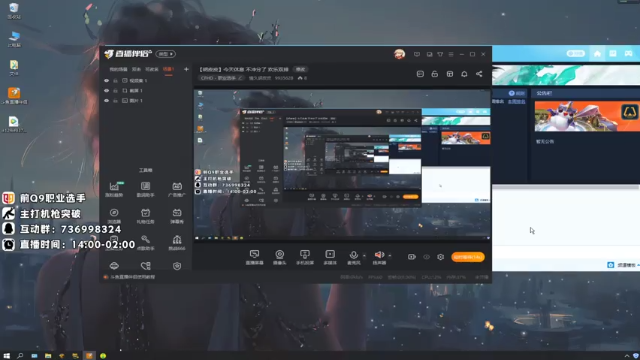640x360 pixels.
Task: Mute the red speaker icon
Action: click(379, 255)
